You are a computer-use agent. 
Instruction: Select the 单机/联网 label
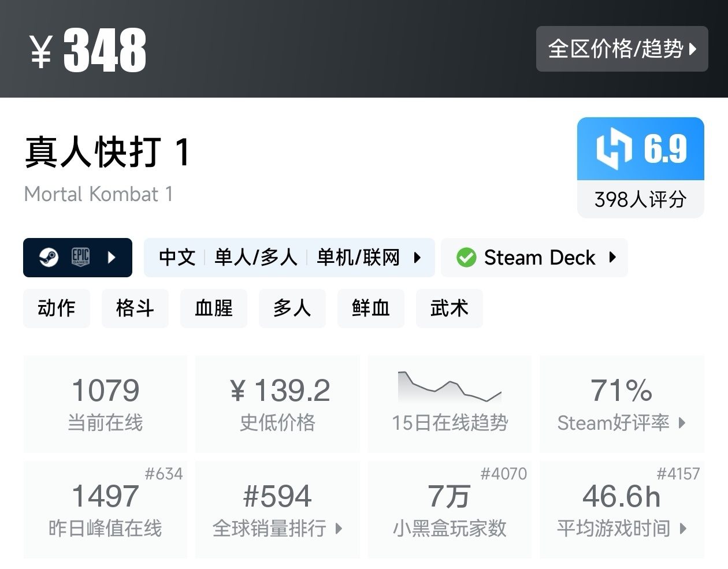[358, 257]
